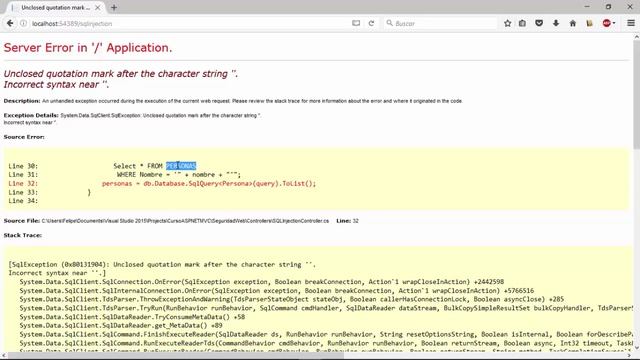
Task: Click the 'SqlConnection.OnError' stack trace line
Action: (262, 282)
